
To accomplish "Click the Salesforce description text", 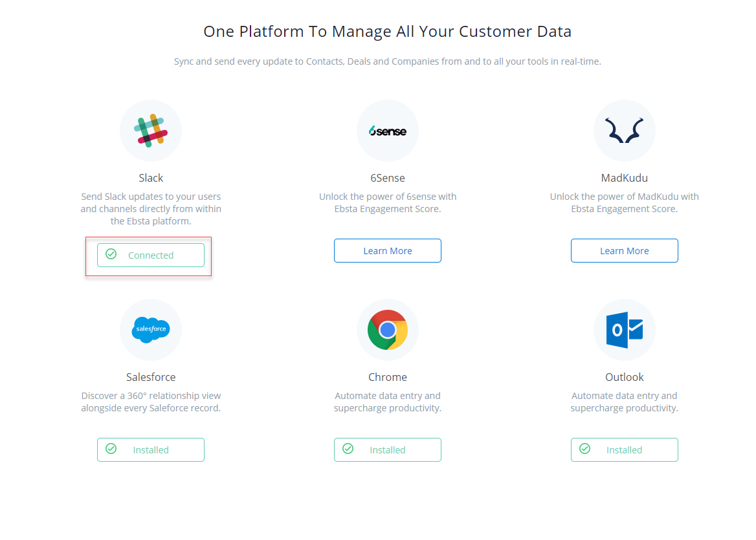I will (151, 402).
